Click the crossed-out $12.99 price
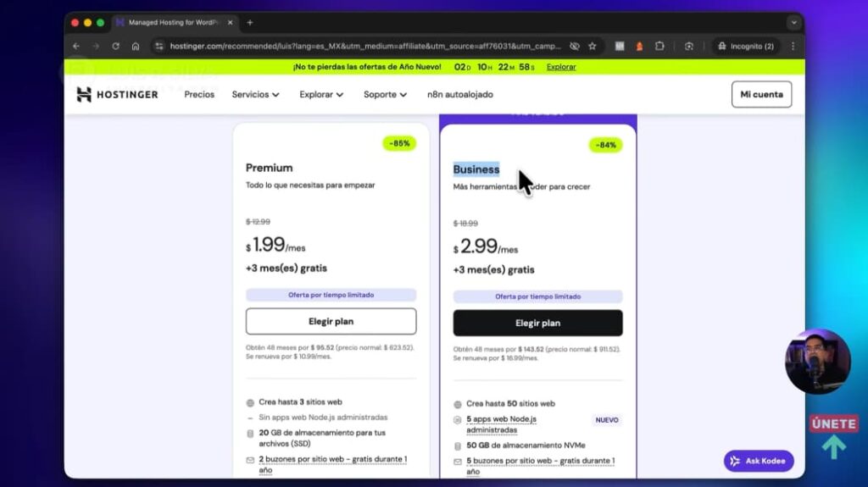Viewport: 868px width, 487px height. click(x=258, y=222)
